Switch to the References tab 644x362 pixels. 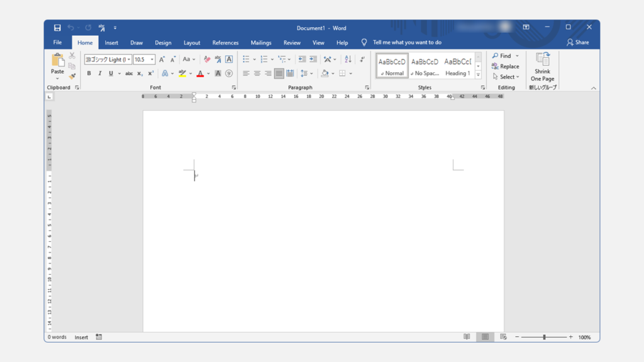tap(225, 43)
